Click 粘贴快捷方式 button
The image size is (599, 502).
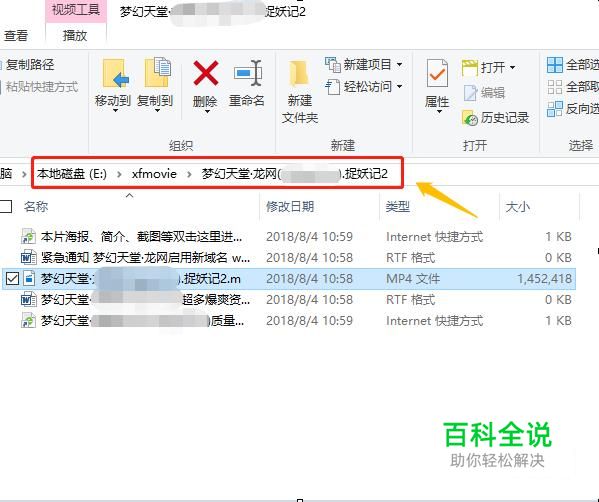pos(39,87)
